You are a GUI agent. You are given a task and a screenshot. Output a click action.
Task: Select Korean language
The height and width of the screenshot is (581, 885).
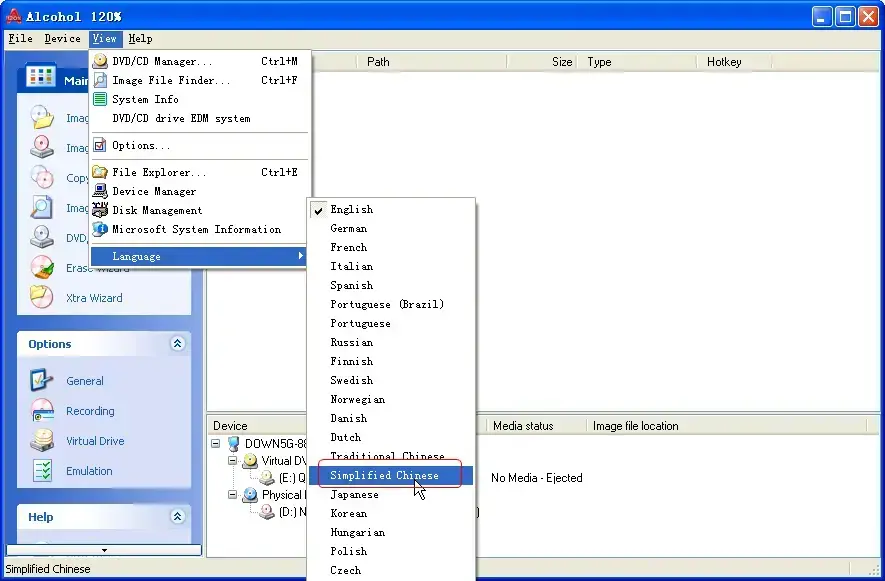(x=391, y=513)
